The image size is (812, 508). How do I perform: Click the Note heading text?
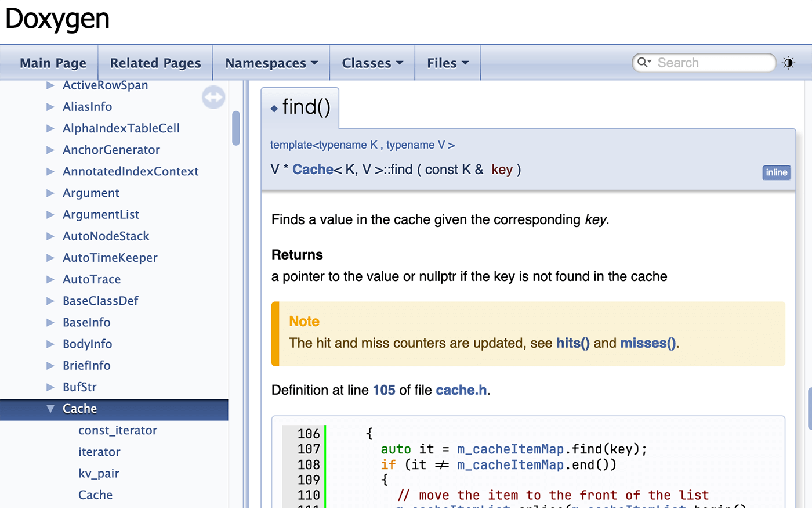pos(304,322)
